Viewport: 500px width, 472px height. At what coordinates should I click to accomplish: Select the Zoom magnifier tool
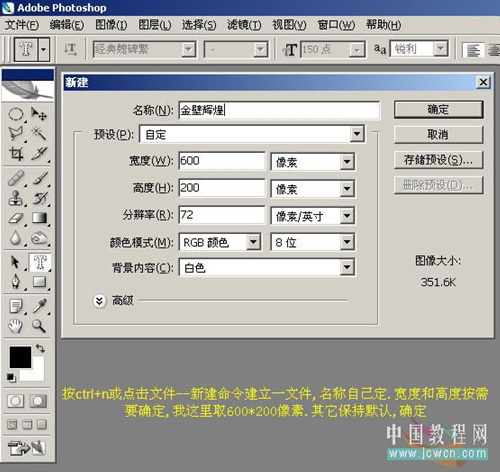tap(39, 326)
